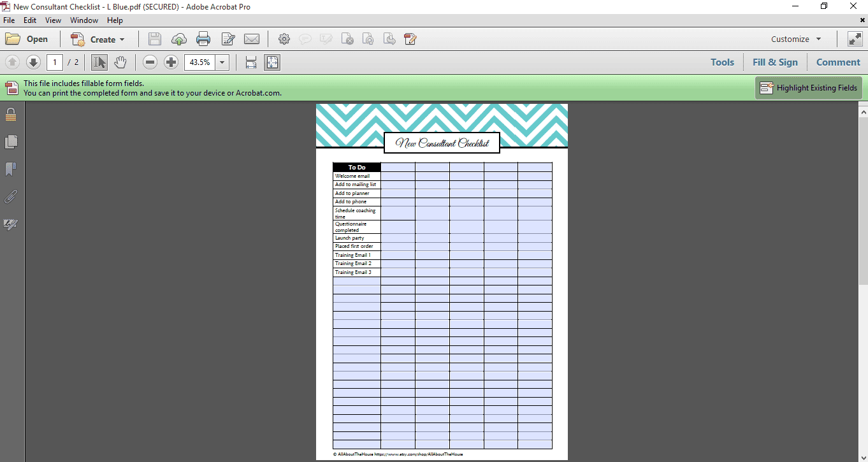Image resolution: width=868 pixels, height=462 pixels.
Task: Click the Send by email envelope icon
Action: click(x=252, y=40)
